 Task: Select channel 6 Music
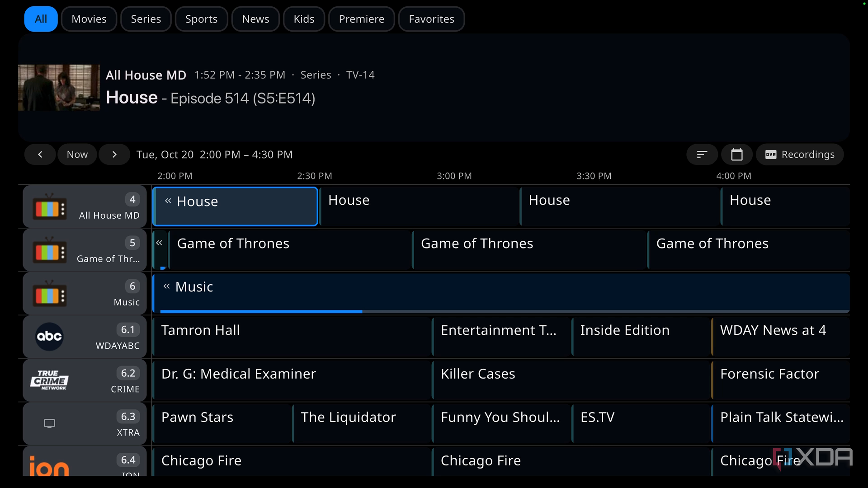[x=85, y=293]
